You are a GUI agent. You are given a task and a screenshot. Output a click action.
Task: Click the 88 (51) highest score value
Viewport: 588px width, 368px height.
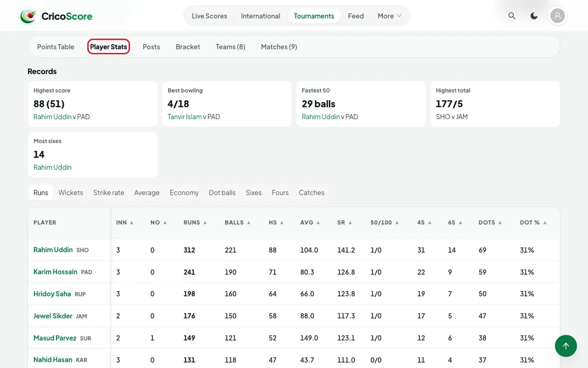tap(49, 104)
